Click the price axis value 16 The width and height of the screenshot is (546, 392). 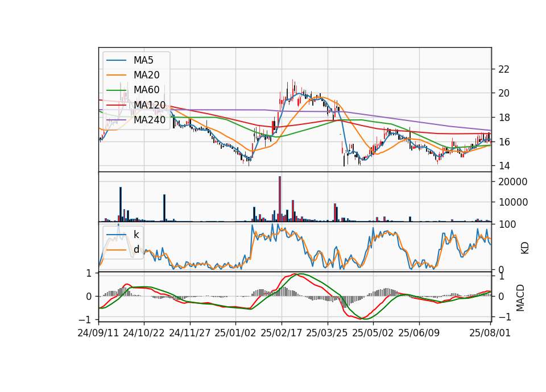(x=504, y=142)
